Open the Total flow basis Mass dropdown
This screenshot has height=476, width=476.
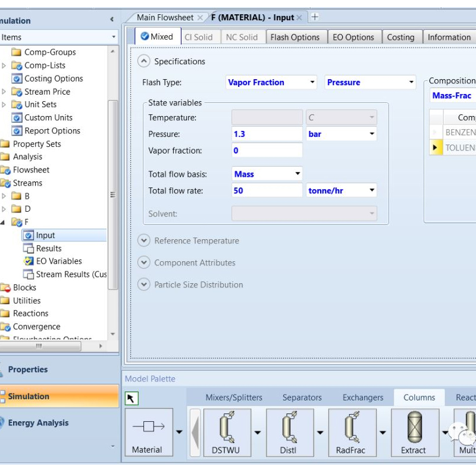point(297,174)
